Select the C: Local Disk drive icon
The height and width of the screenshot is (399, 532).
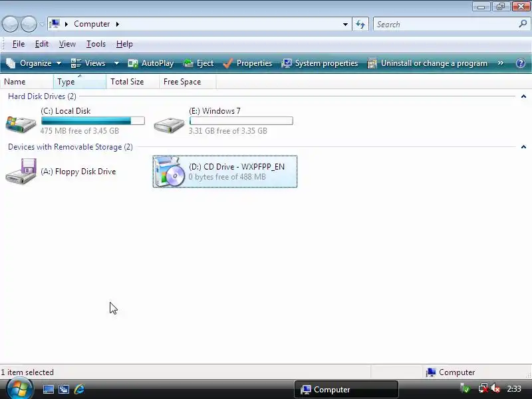pos(21,124)
